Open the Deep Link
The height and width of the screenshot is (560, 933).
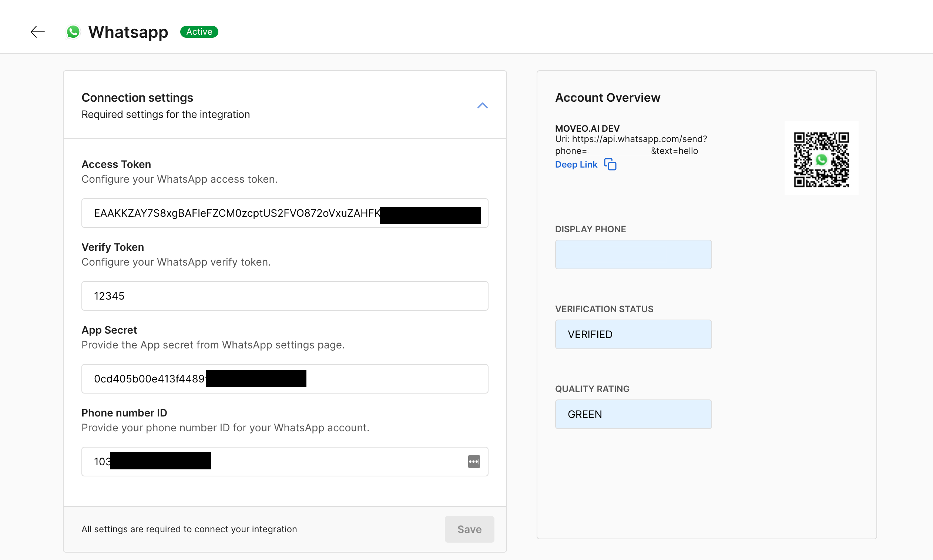pos(576,165)
